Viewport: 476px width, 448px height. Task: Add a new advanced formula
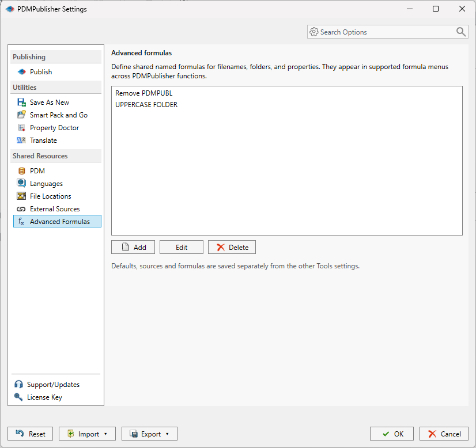[133, 247]
